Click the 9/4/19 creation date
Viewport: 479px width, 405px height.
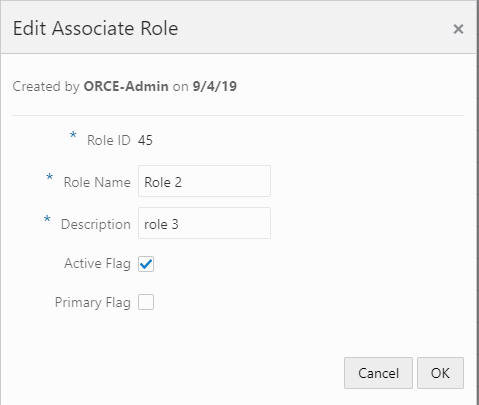click(x=215, y=86)
